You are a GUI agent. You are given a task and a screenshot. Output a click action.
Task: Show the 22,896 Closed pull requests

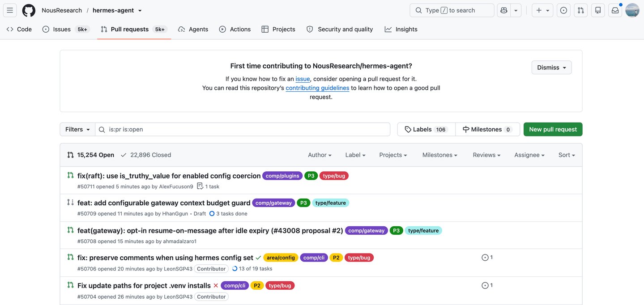pyautogui.click(x=146, y=155)
